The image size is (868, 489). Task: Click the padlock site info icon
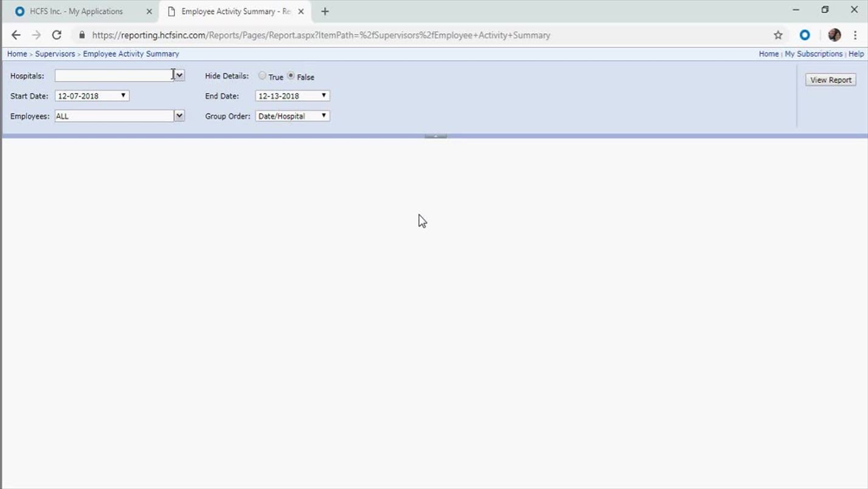[x=82, y=35]
